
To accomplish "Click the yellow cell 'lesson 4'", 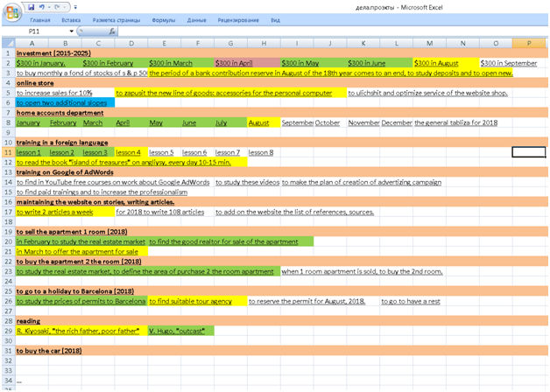I will click(131, 152).
